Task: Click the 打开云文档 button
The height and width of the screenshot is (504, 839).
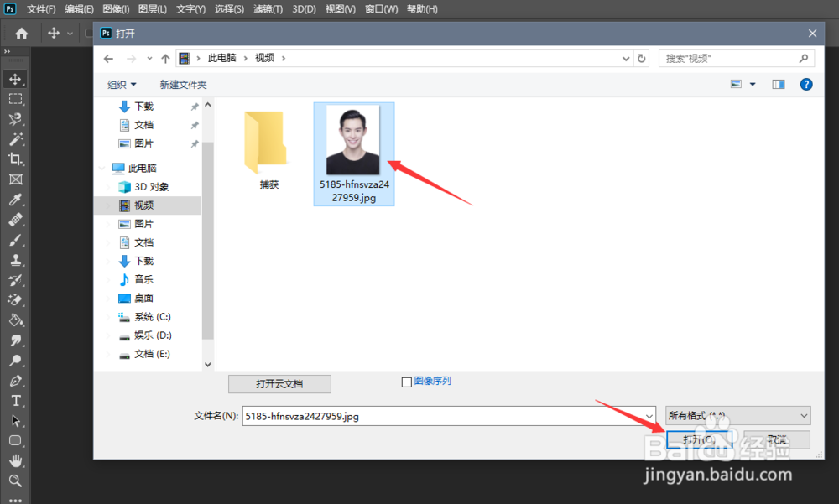Action: point(279,383)
